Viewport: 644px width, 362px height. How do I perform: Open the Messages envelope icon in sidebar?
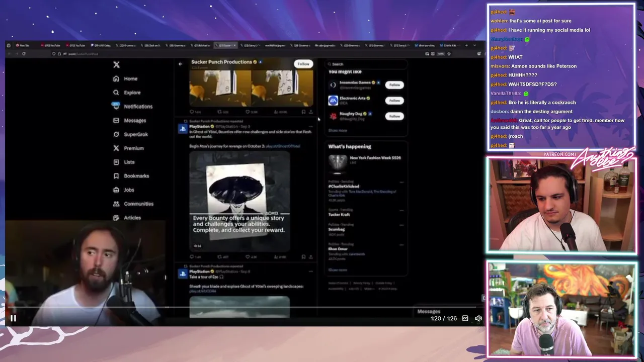[116, 121]
